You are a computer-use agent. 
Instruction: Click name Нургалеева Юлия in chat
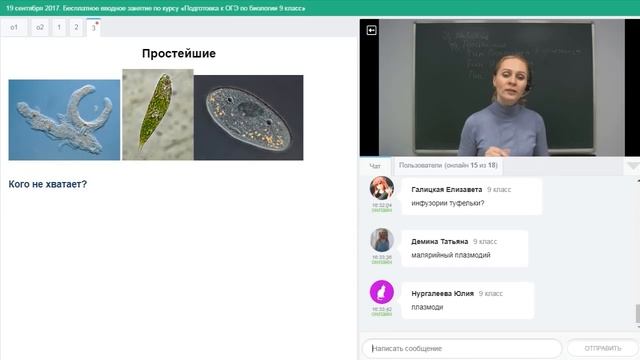(x=442, y=293)
